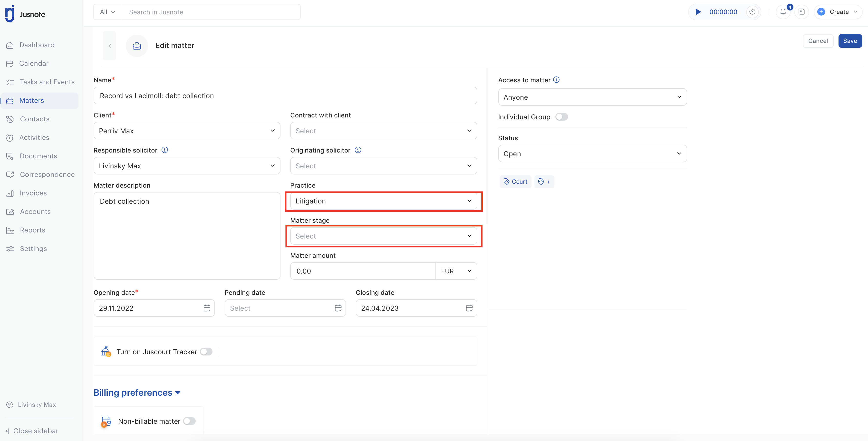Click the Matter amount field

click(363, 271)
